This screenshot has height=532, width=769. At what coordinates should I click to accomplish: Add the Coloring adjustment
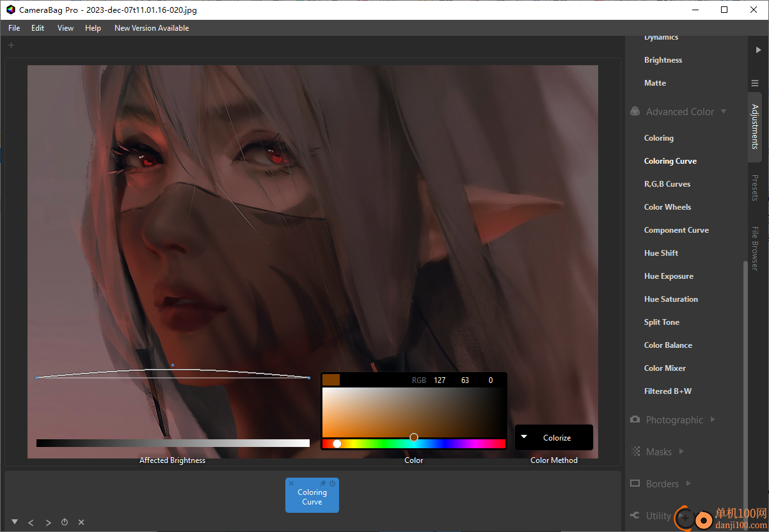point(658,138)
